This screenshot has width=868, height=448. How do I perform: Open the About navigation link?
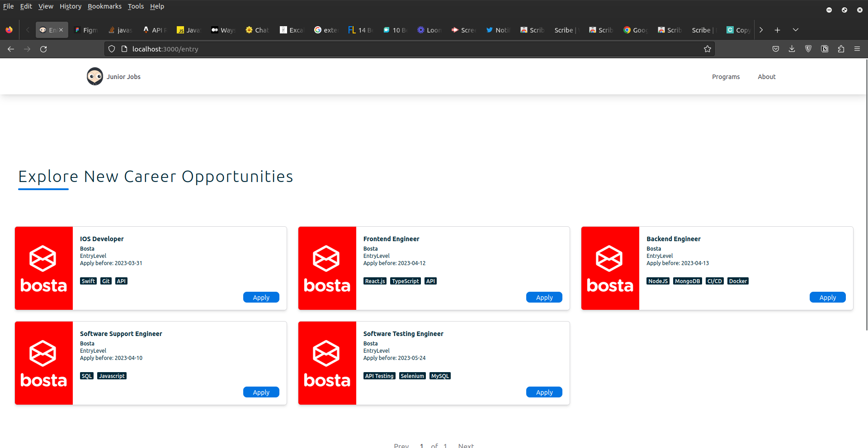pyautogui.click(x=767, y=77)
